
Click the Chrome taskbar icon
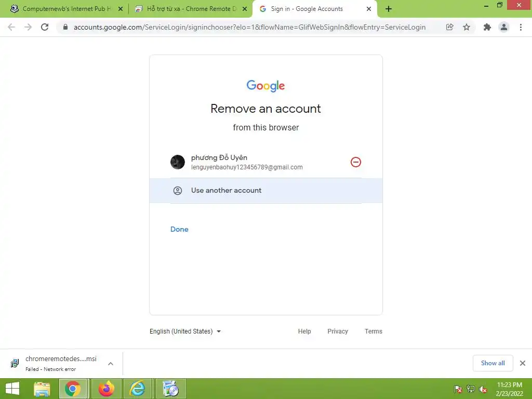[73, 389]
